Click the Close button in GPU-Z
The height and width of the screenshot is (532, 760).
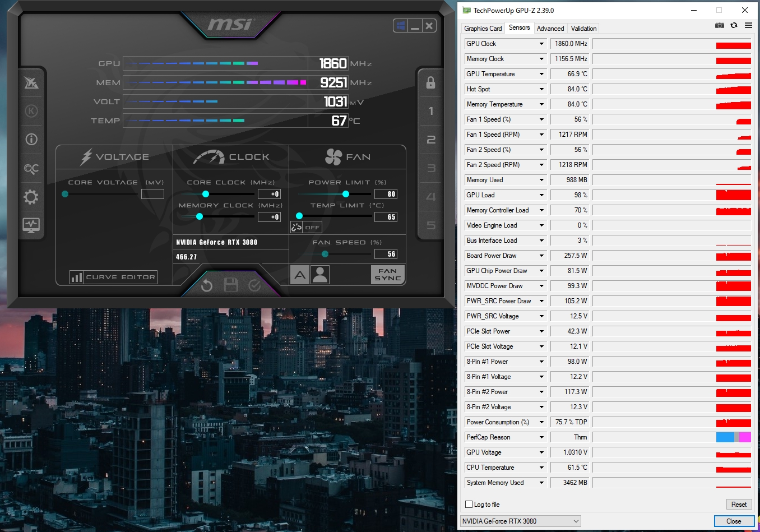coord(733,521)
